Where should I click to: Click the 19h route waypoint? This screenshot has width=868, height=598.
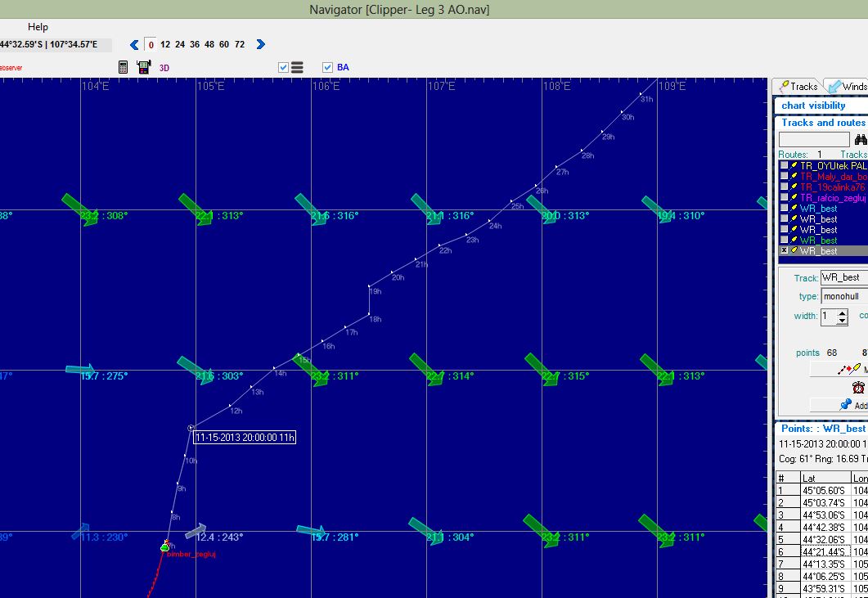coord(369,286)
